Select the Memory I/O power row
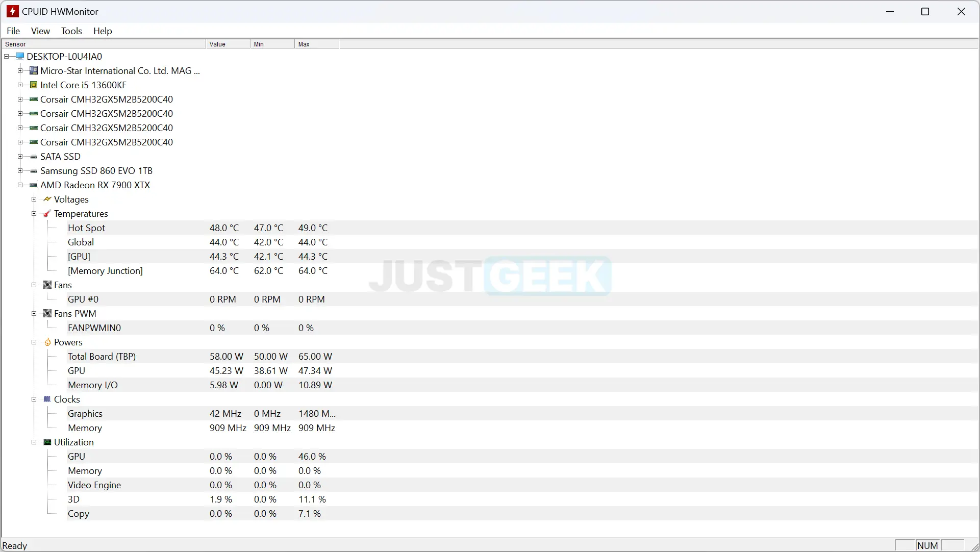This screenshot has height=552, width=980. click(522, 385)
